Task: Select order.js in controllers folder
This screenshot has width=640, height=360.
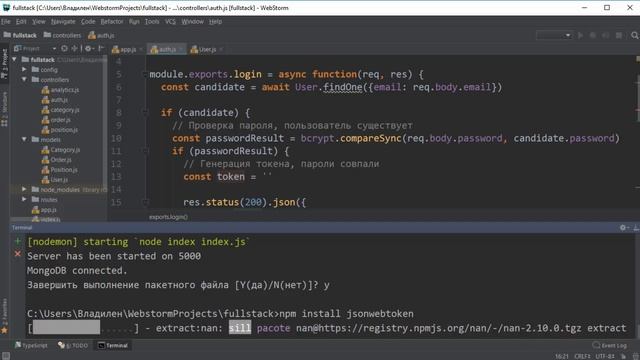Action: tap(56, 120)
